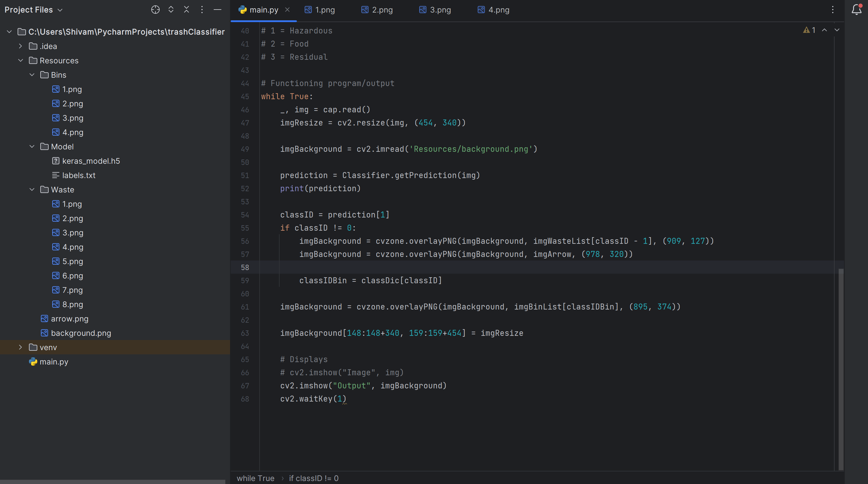
Task: Hide the Project Files panel with the minimize dash
Action: [218, 10]
